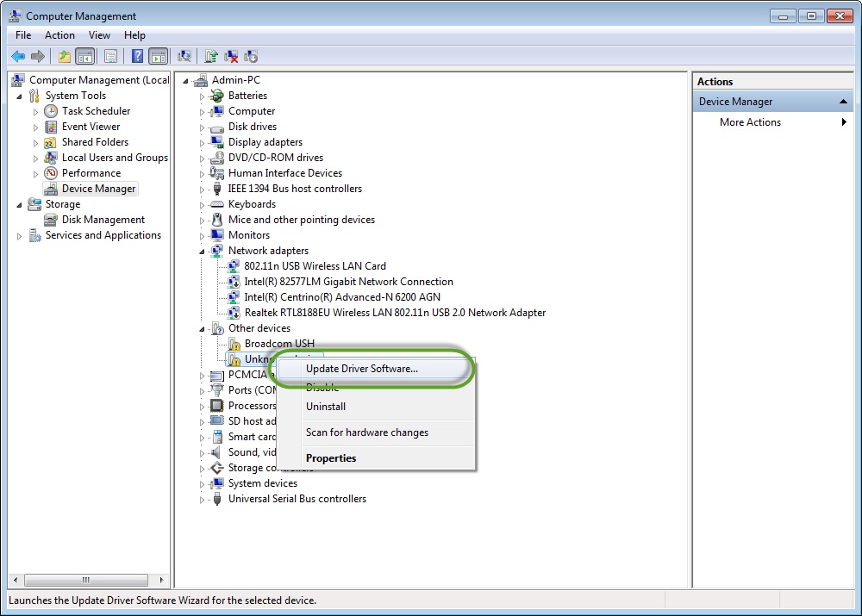Viewport: 862px width, 616px height.
Task: Click the Disable device toolbar icon
Action: coord(252,57)
